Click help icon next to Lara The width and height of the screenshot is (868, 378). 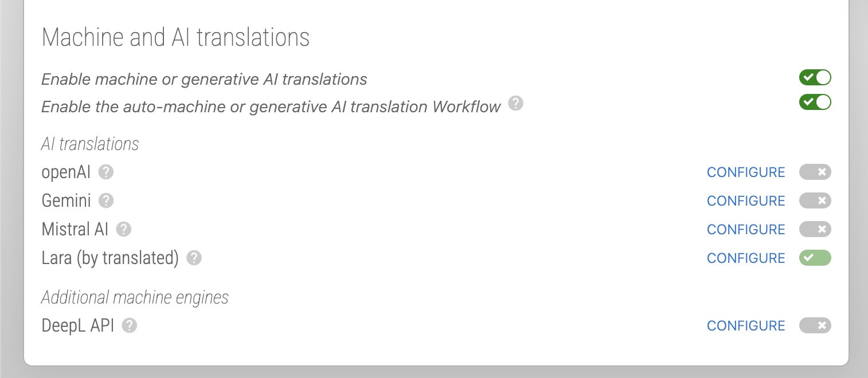pos(194,258)
